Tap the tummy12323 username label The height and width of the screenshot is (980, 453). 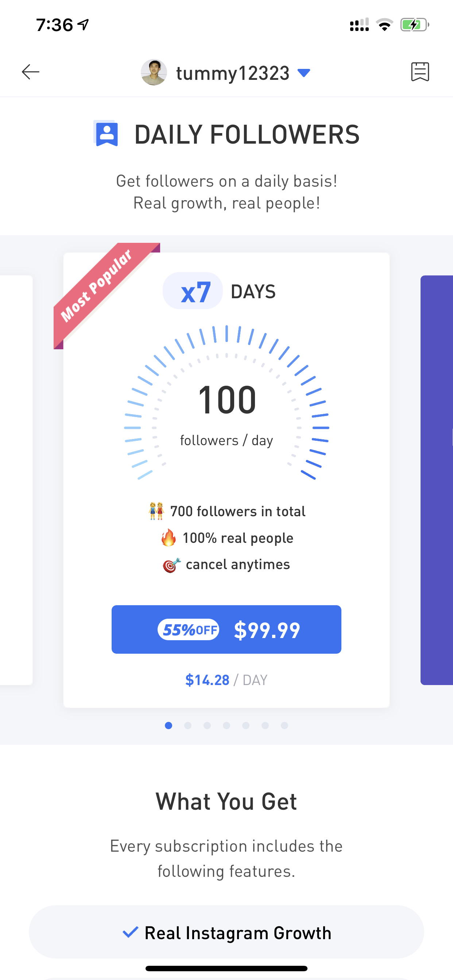[233, 73]
